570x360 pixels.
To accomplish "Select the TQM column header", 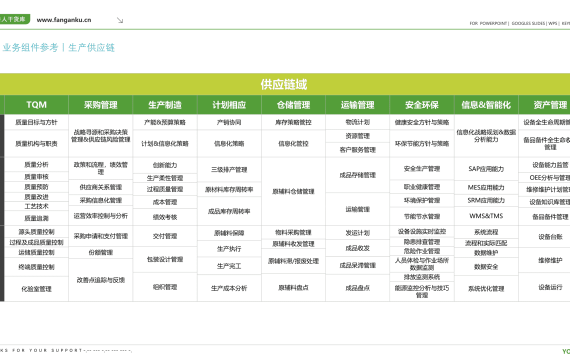I will point(36,105).
